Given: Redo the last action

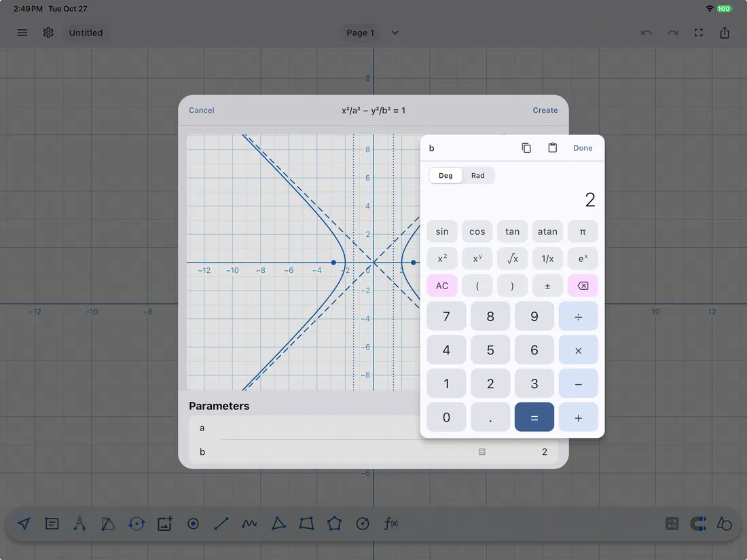Looking at the screenshot, I should coord(672,33).
